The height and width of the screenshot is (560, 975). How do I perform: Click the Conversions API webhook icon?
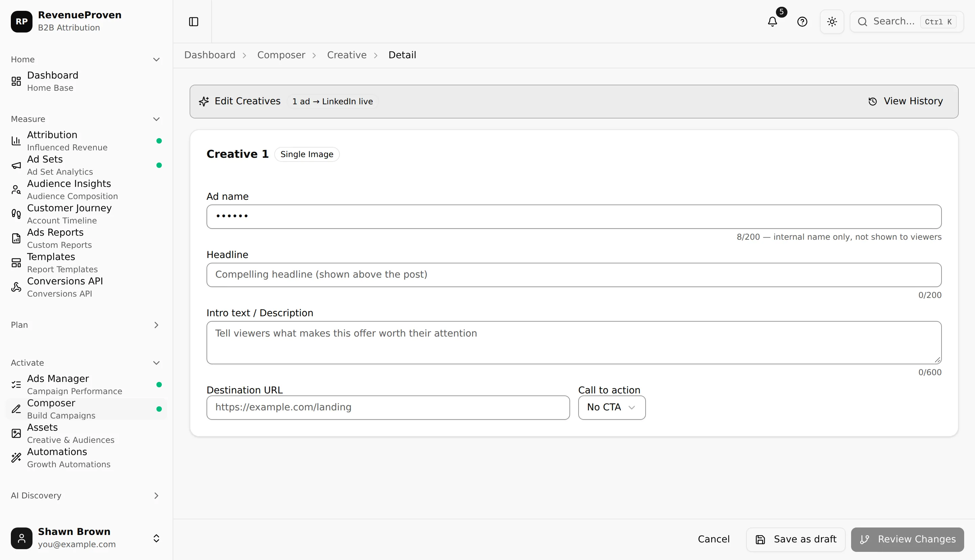tap(16, 287)
